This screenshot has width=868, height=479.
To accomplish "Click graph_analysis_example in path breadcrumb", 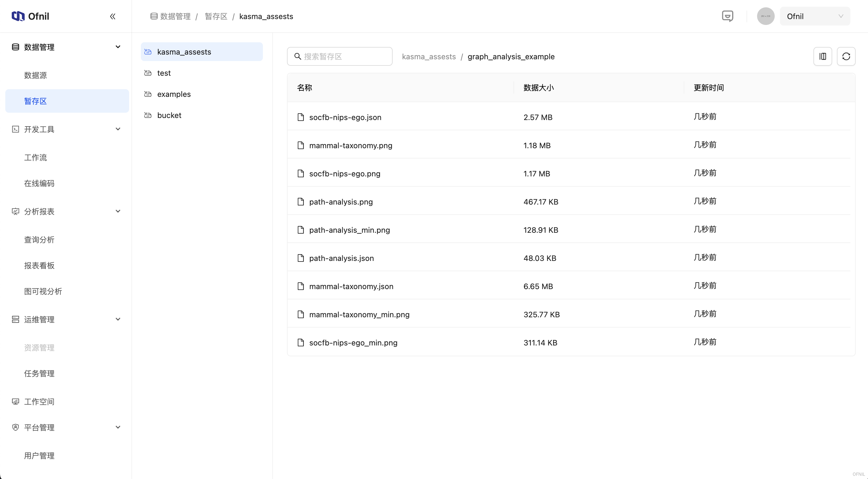I will coord(511,56).
